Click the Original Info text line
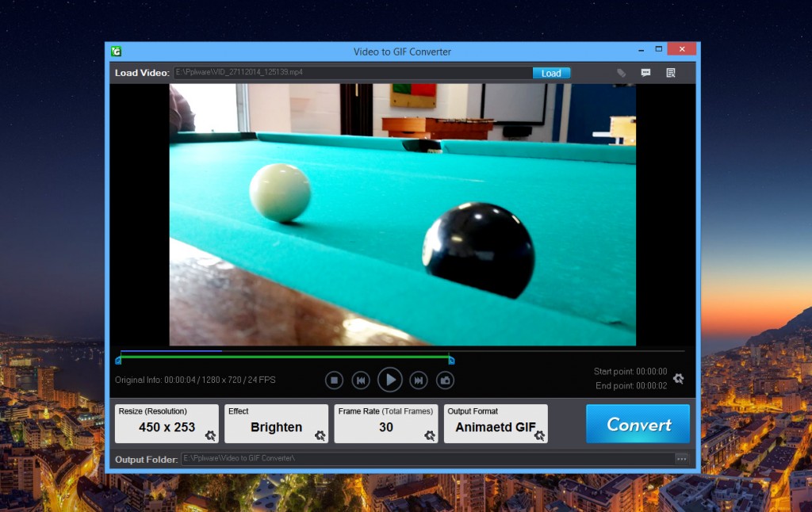This screenshot has height=512, width=812. tap(195, 380)
